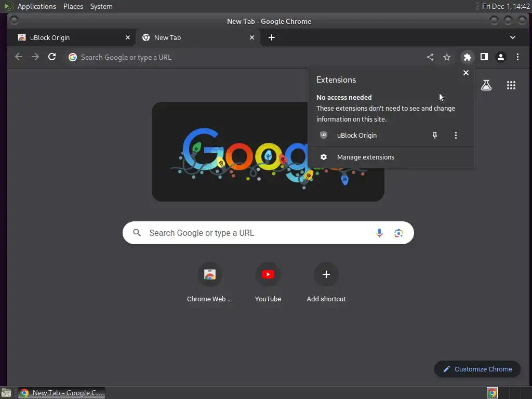Start voice search with microphone icon
This screenshot has height=399, width=532.
point(379,233)
